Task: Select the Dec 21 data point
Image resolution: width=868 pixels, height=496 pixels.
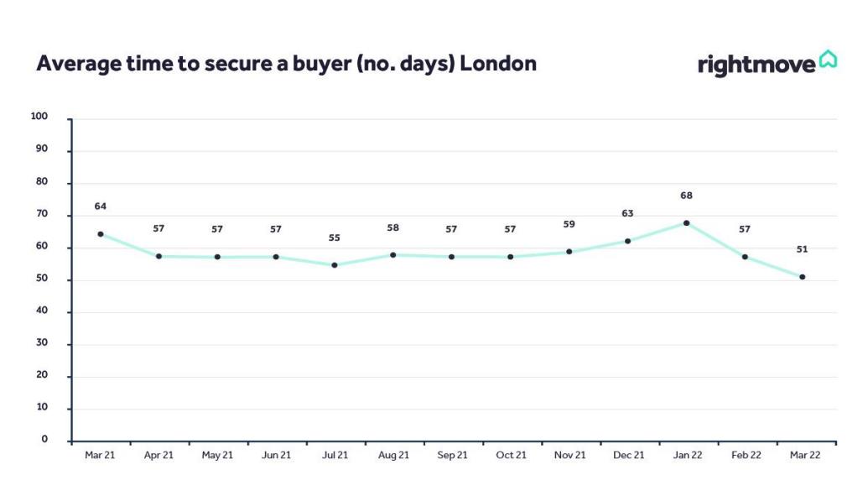Action: click(627, 241)
